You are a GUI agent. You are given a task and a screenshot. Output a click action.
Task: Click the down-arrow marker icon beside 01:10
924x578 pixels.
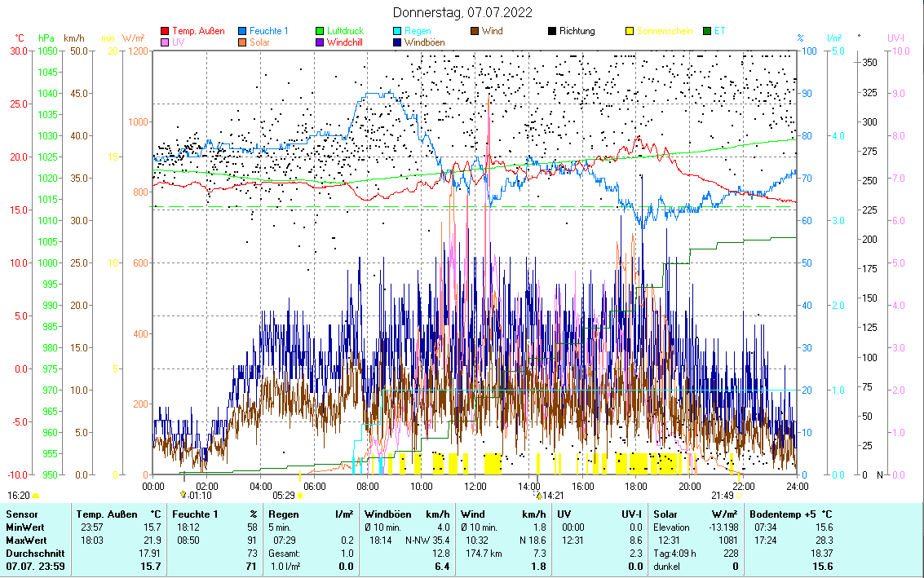183,495
